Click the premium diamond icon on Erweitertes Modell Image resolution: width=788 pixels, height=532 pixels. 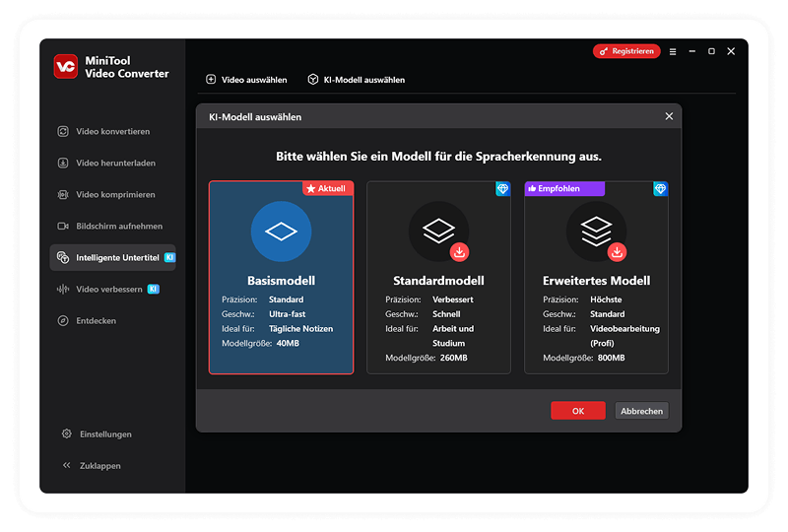point(660,188)
